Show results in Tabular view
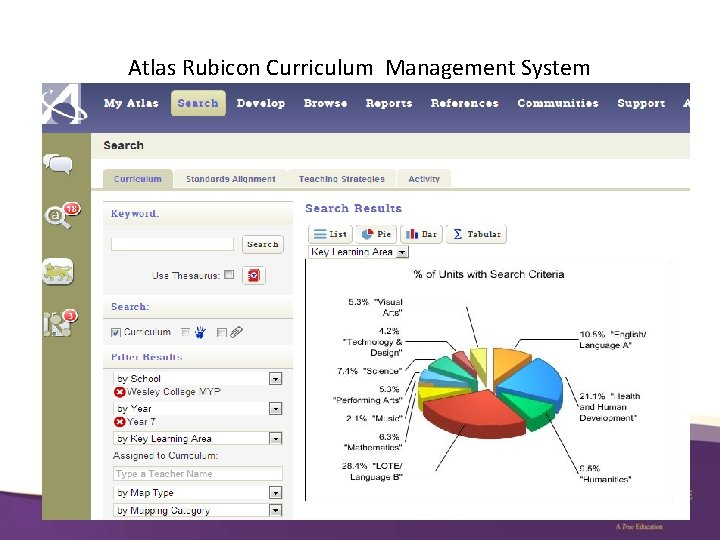The width and height of the screenshot is (720, 540). coord(476,234)
